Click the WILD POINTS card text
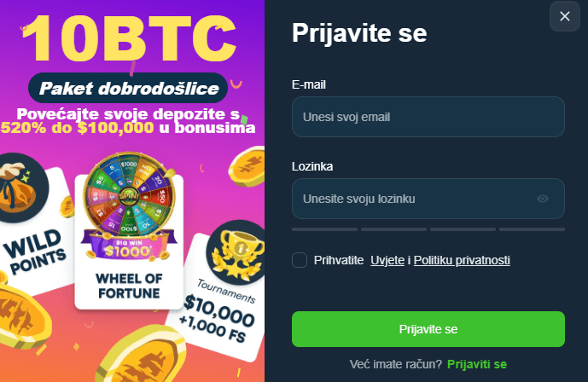The width and height of the screenshot is (588, 382). pos(34,251)
